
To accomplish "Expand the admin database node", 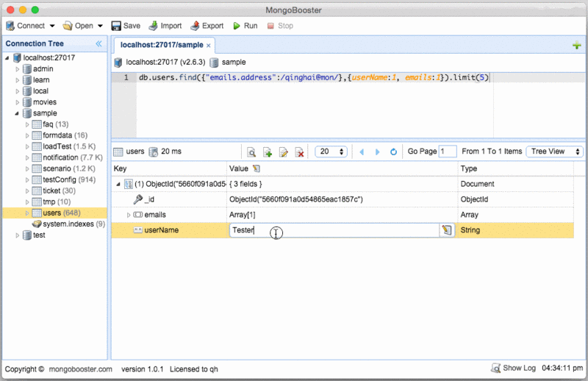I will point(18,69).
